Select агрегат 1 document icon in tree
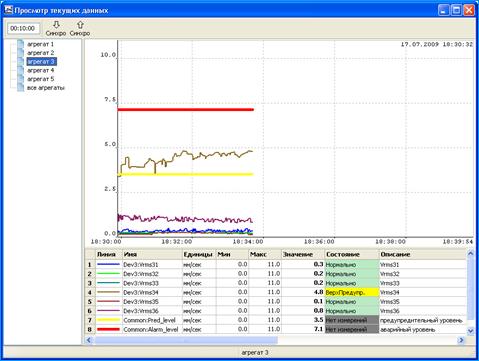Screen dimensions: 479x361 tap(21, 44)
